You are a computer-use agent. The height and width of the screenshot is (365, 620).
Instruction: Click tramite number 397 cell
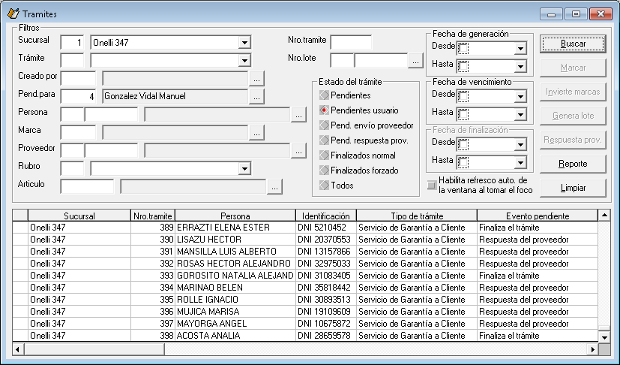click(x=153, y=323)
